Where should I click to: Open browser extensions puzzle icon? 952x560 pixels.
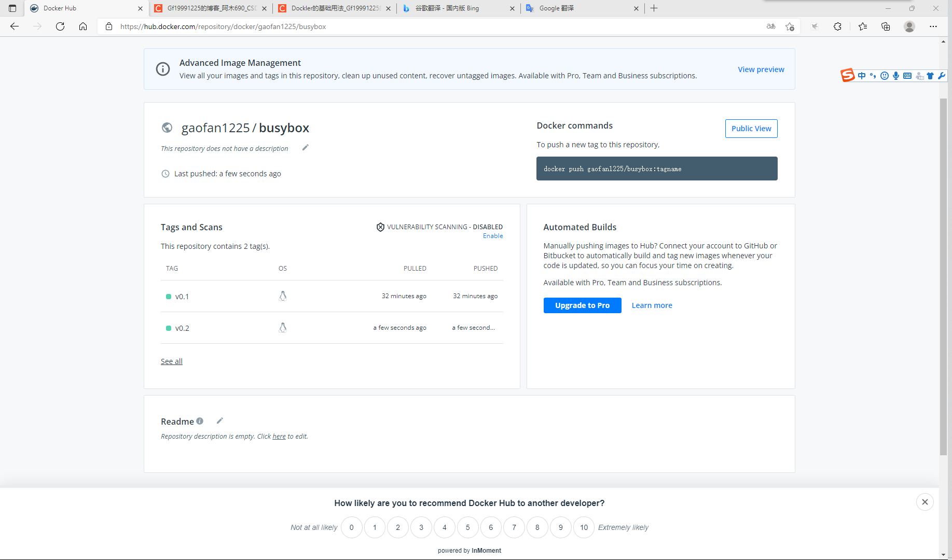[837, 26]
